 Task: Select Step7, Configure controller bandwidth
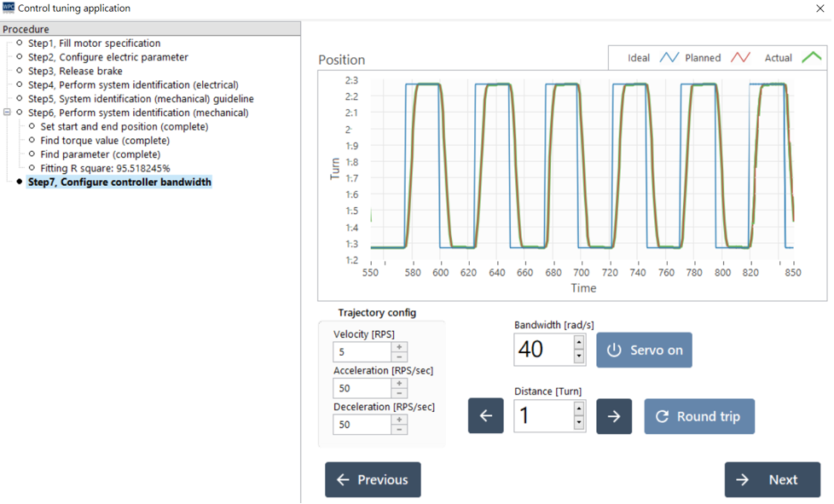(119, 182)
